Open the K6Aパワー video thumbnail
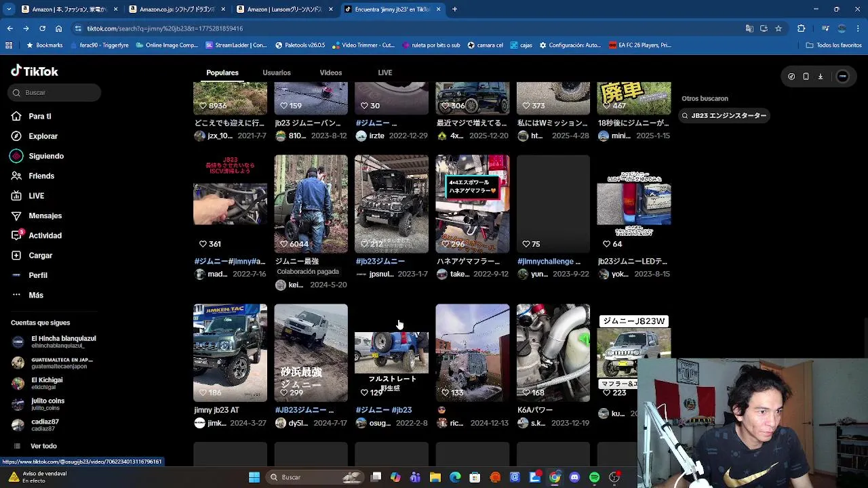This screenshot has width=868, height=488. click(553, 352)
